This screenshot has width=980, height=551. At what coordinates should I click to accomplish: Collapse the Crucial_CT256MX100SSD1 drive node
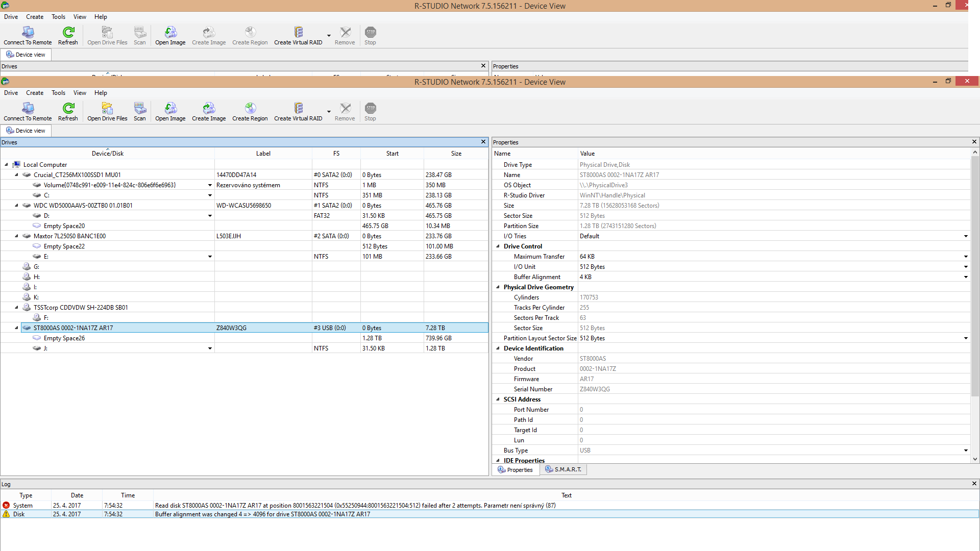pyautogui.click(x=16, y=174)
